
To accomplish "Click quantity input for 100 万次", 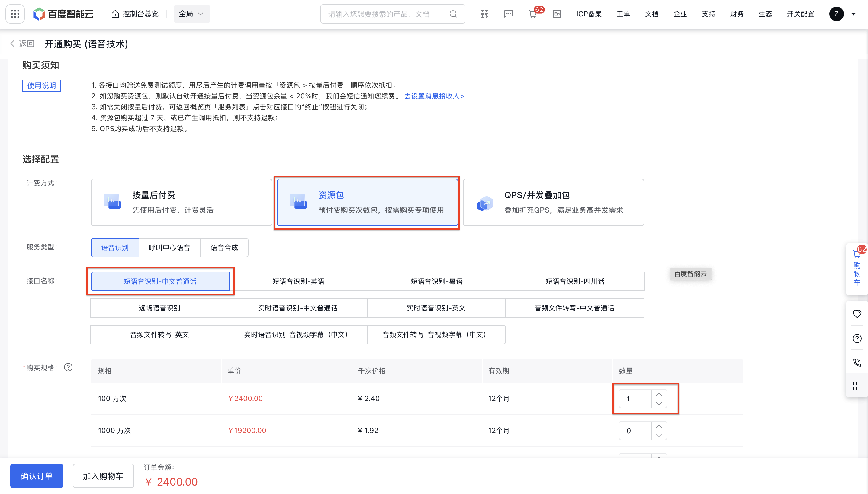I will (x=635, y=399).
